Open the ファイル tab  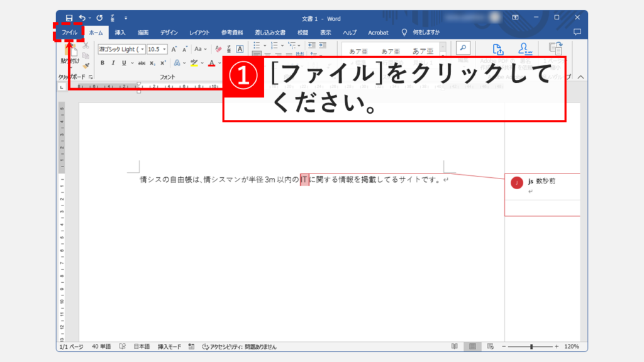coord(69,32)
